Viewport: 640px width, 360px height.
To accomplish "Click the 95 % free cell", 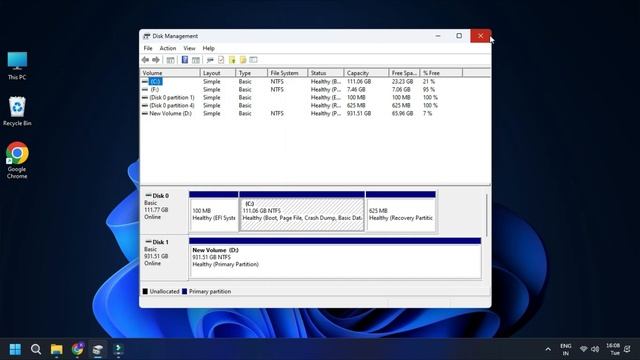I will click(x=429, y=89).
